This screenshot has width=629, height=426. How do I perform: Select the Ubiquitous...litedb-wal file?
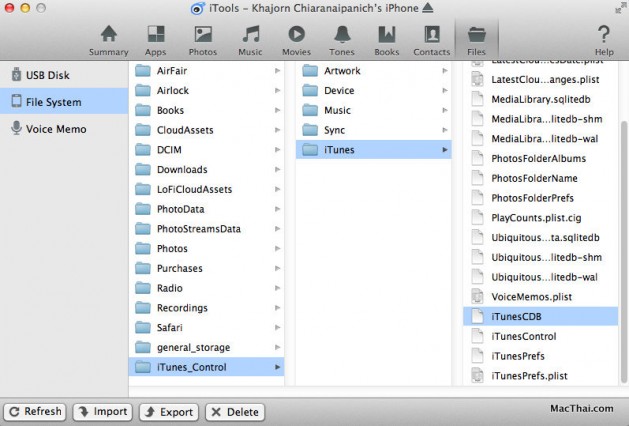[x=540, y=277]
